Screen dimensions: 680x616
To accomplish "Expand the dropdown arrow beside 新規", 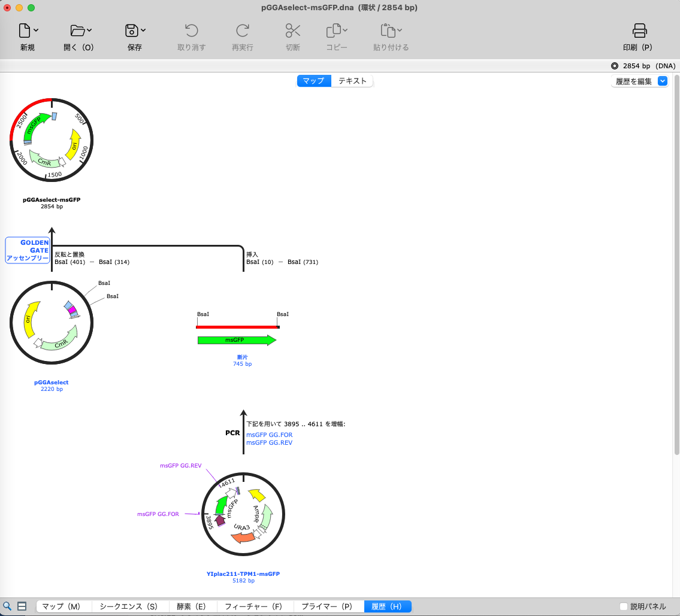I will pos(37,30).
